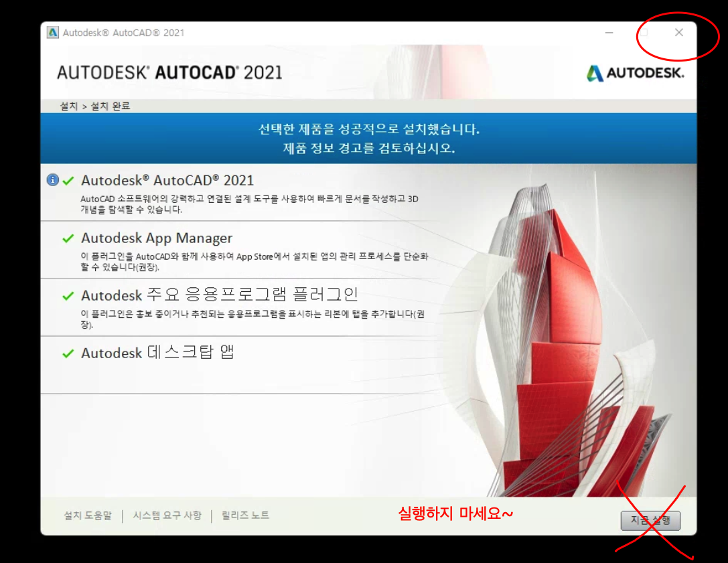This screenshot has width=728, height=563.
Task: Select the Autodesk 주요 응용프로그램 플러그인 title
Action: [219, 295]
